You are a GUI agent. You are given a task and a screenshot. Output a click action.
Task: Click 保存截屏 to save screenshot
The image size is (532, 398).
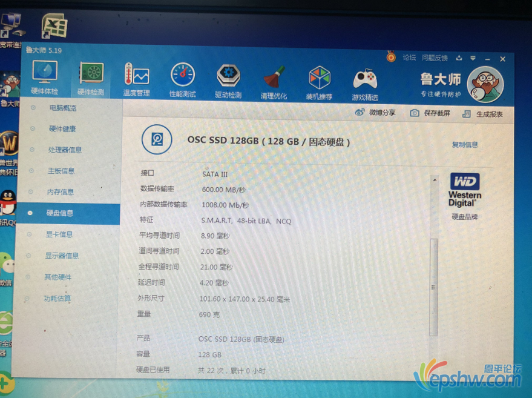point(430,113)
